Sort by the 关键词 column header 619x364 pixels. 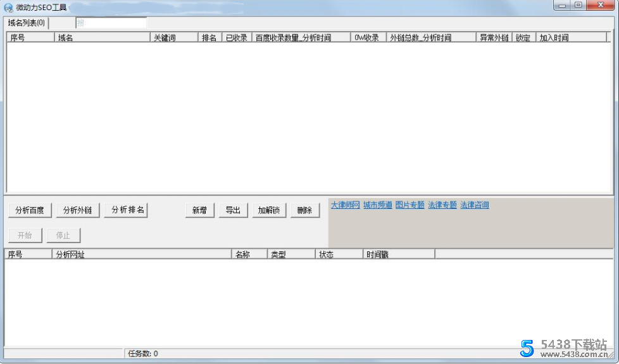pos(174,37)
